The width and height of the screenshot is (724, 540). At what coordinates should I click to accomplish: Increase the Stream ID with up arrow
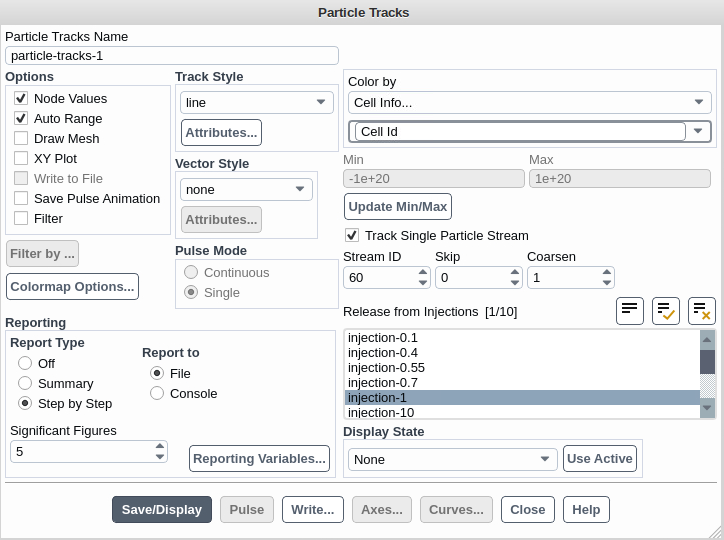click(422, 273)
